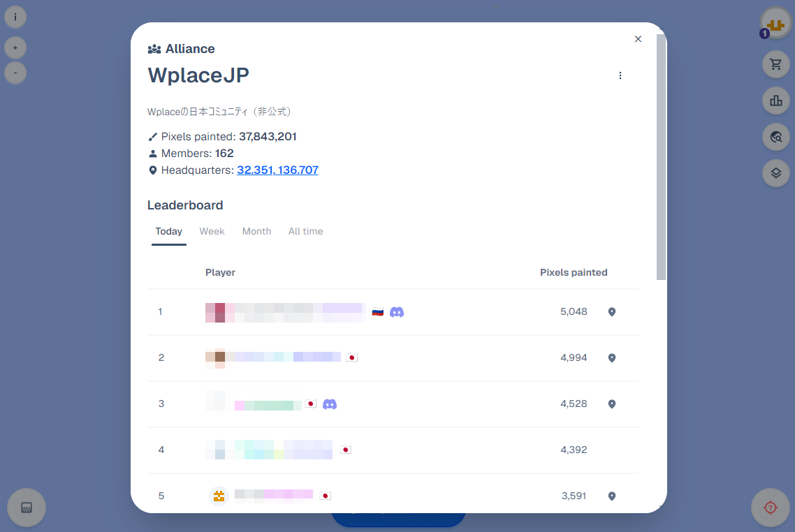Click Japan flag on rank 2 row
This screenshot has width=795, height=532.
(352, 357)
